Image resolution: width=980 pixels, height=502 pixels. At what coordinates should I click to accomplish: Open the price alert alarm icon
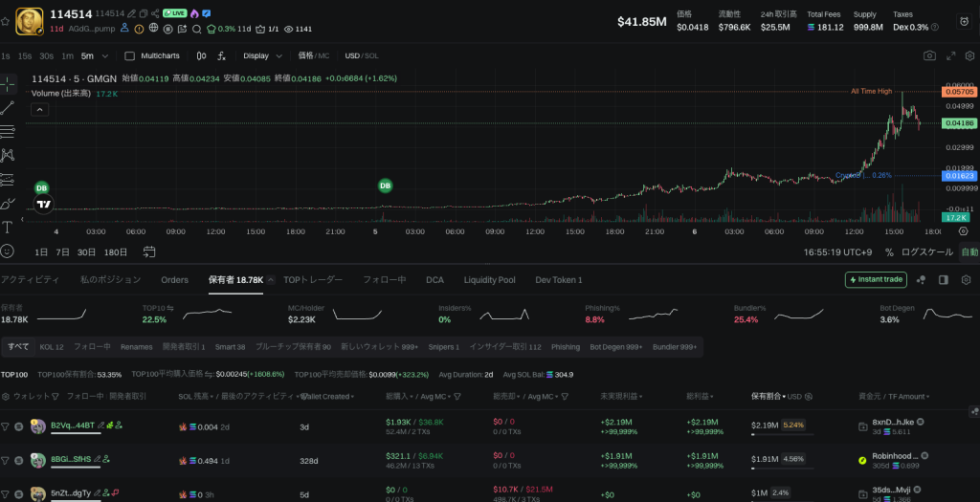pos(963,21)
